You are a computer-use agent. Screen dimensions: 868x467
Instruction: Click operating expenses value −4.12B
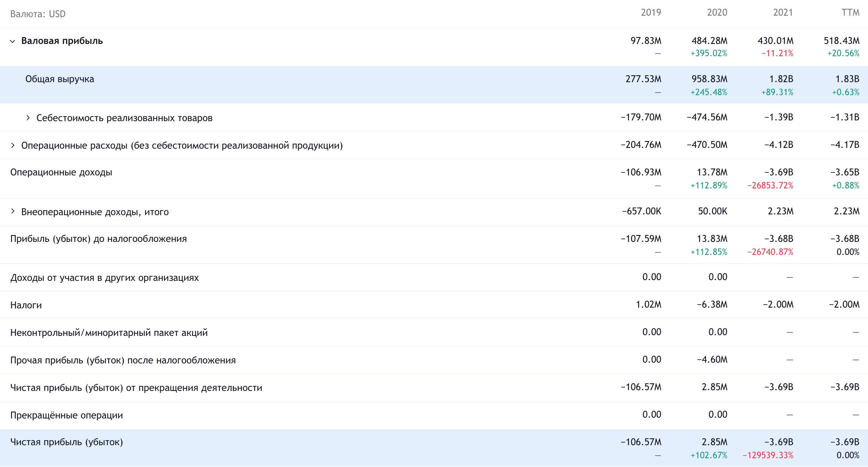click(779, 145)
